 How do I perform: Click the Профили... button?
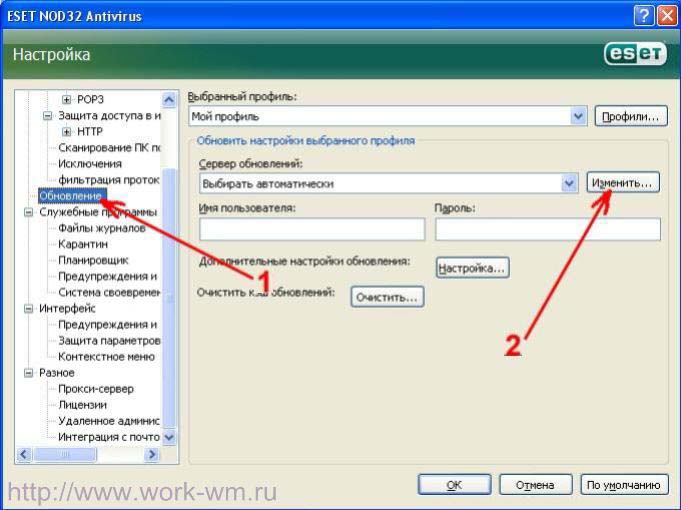click(x=631, y=116)
